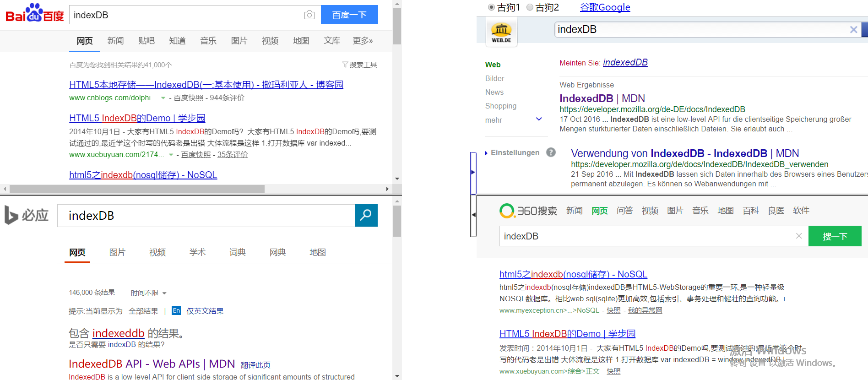Select the 古狗1 radio button
The image size is (868, 380).
(x=491, y=7)
